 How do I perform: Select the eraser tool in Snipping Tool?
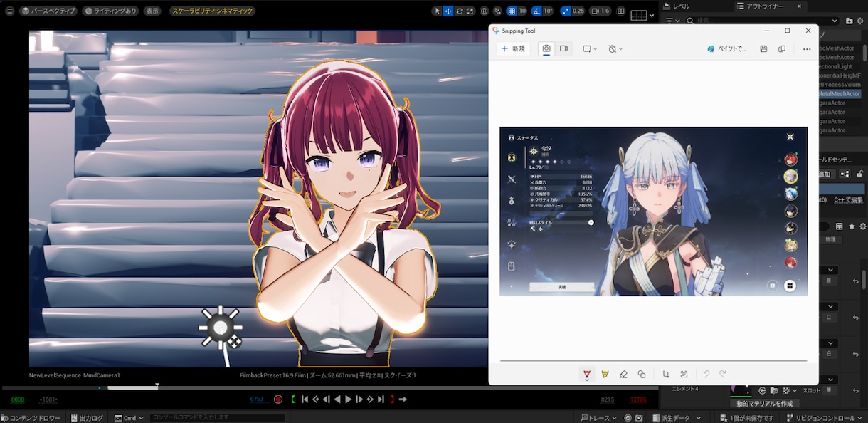pos(623,374)
